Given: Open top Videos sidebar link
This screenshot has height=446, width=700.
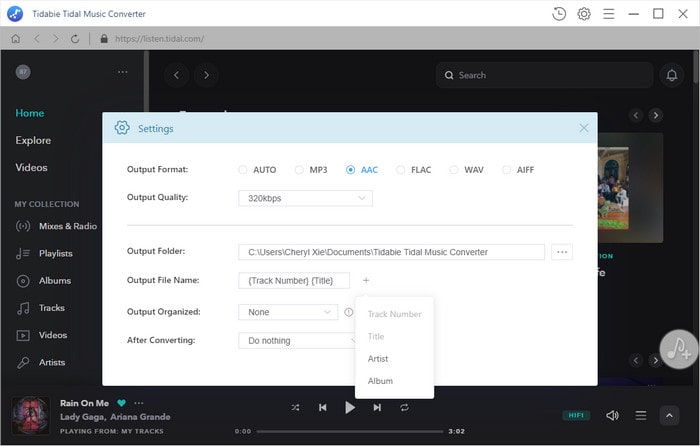Looking at the screenshot, I should (x=31, y=167).
